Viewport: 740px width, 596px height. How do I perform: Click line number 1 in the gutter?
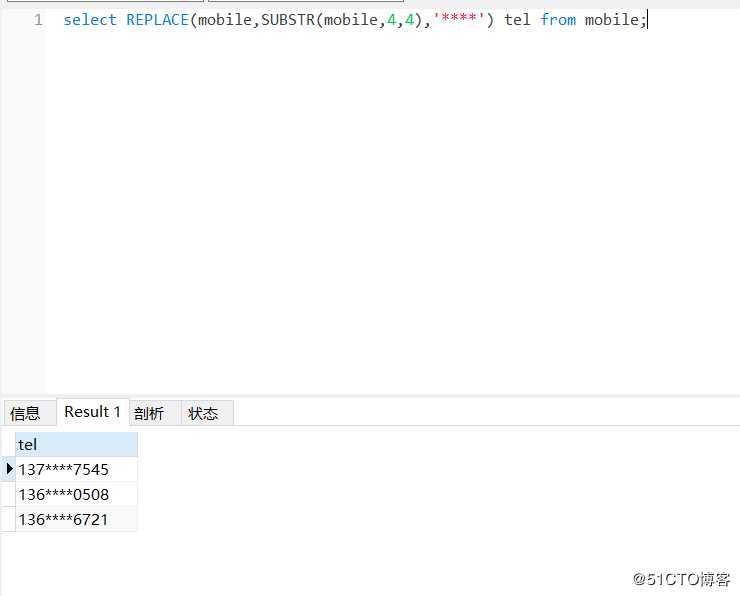tap(38, 20)
